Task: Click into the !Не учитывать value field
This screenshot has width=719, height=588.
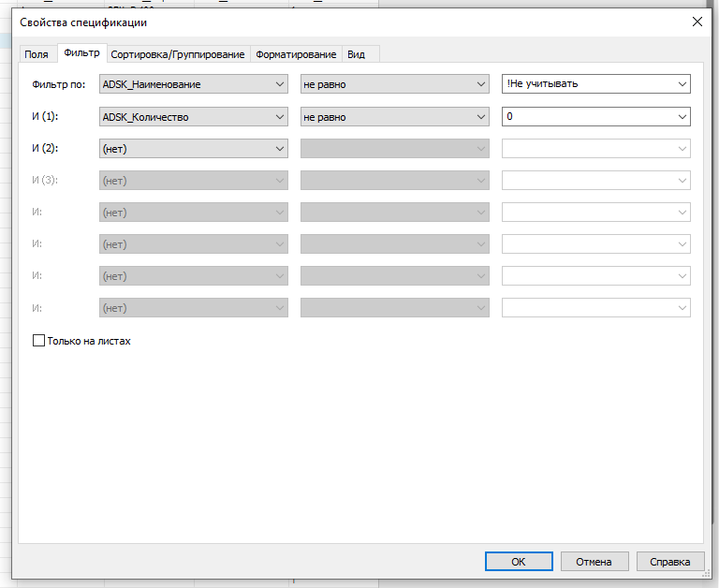Action: (585, 84)
